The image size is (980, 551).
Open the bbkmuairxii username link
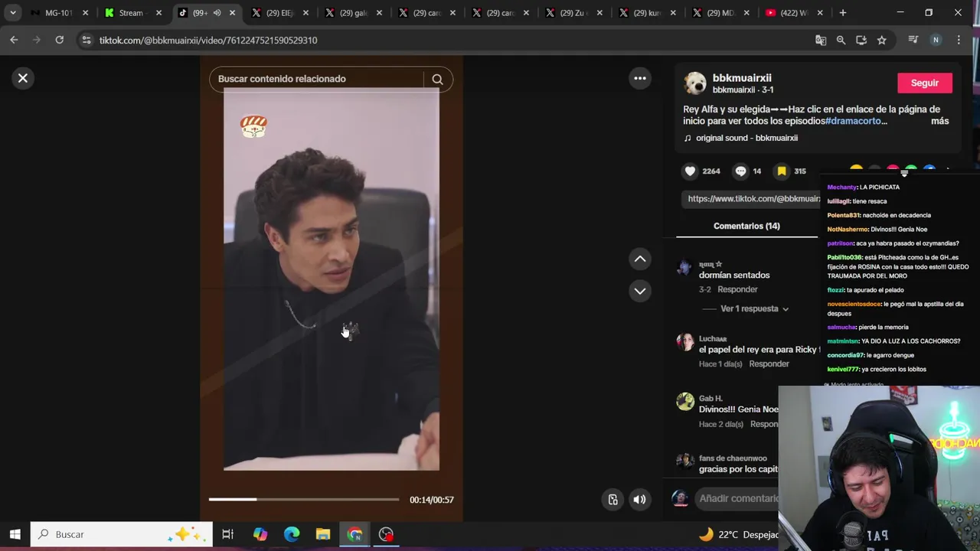[x=742, y=78]
